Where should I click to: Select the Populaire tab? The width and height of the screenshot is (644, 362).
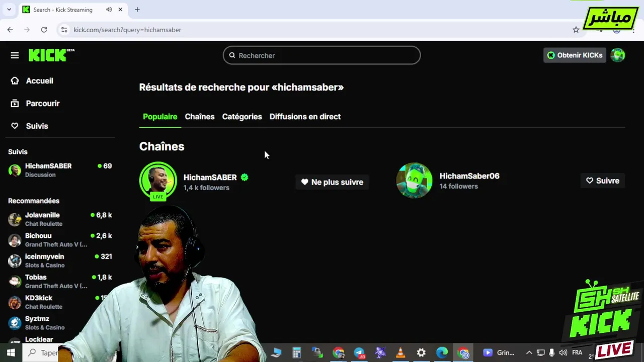(160, 117)
